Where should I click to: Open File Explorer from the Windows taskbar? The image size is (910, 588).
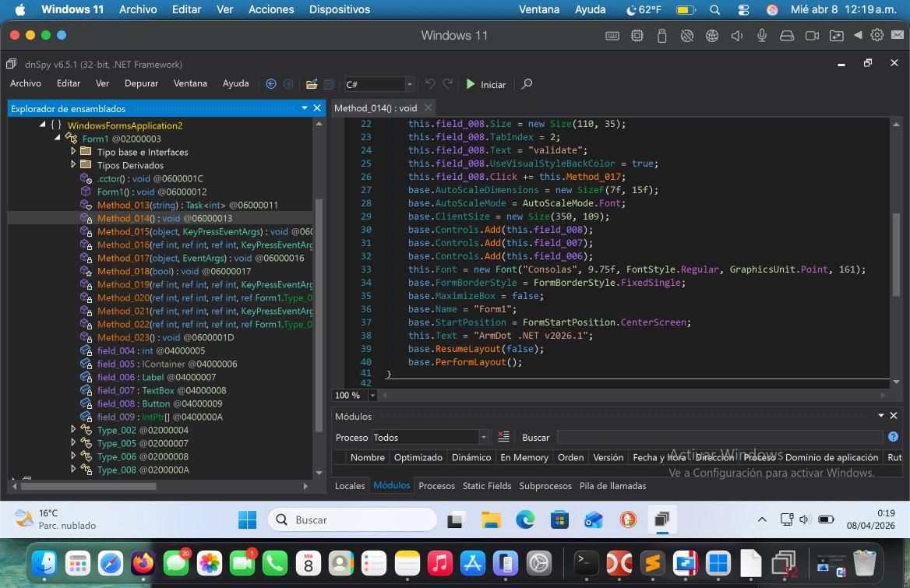coord(490,519)
